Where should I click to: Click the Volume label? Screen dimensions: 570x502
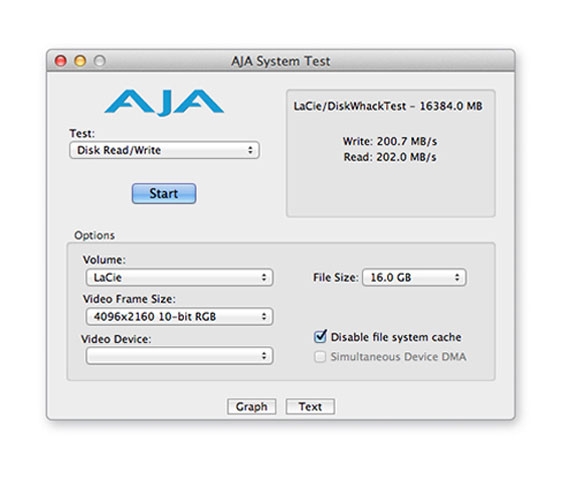pyautogui.click(x=104, y=260)
